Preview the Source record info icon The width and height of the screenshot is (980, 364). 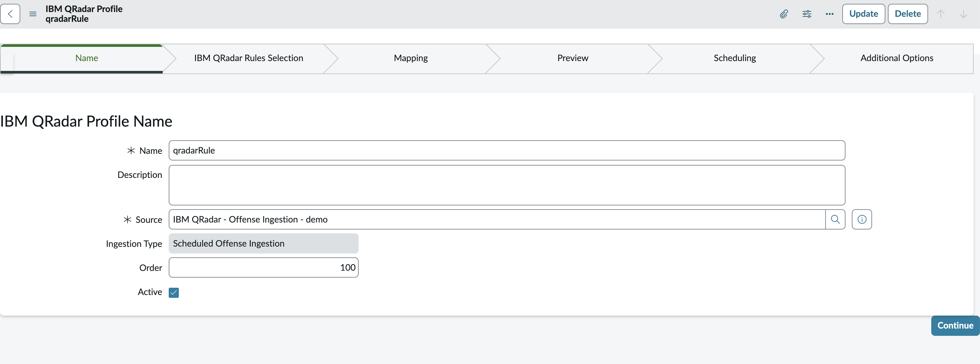pyautogui.click(x=862, y=219)
